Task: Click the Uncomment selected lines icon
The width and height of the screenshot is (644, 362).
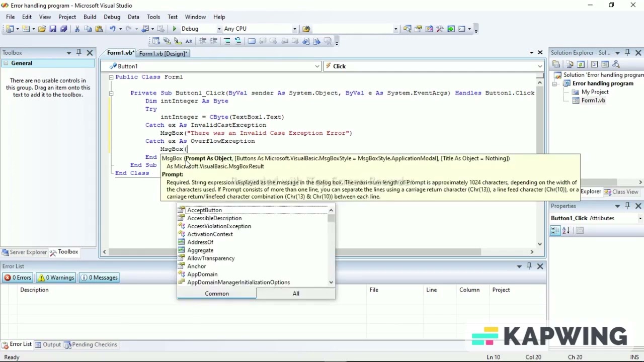Action: pos(238,41)
